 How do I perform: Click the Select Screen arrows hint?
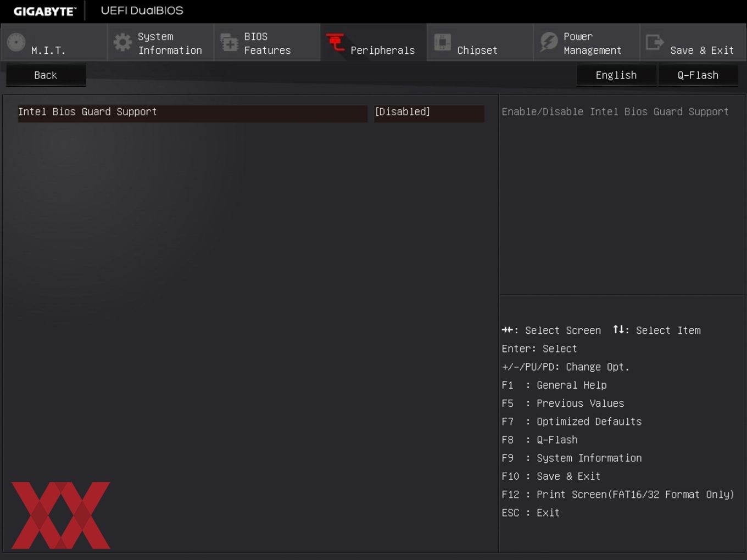551,331
